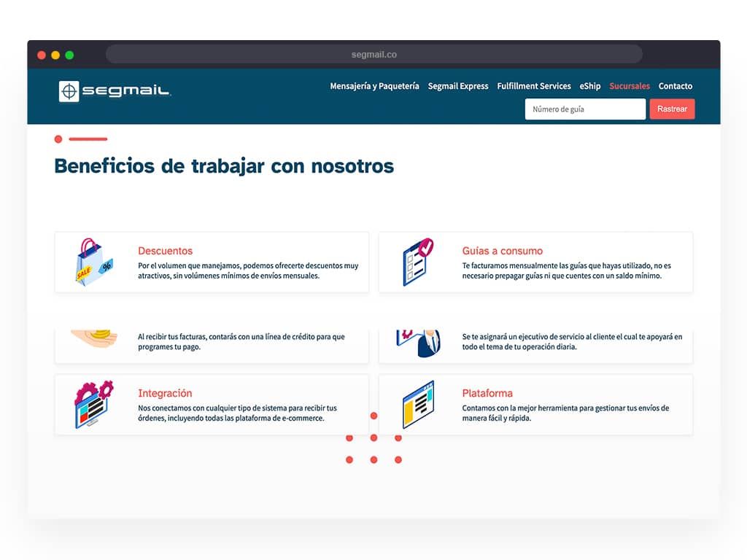Maximize window with green button

pyautogui.click(x=69, y=55)
